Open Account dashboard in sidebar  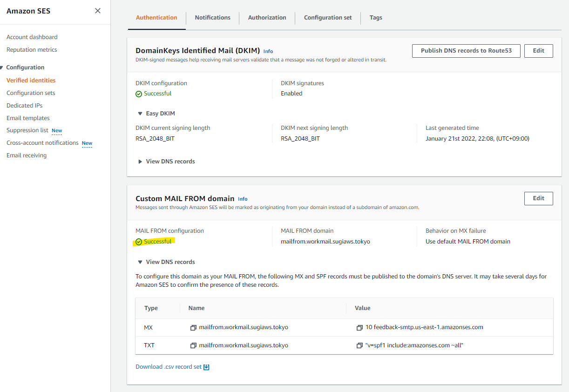pos(32,37)
